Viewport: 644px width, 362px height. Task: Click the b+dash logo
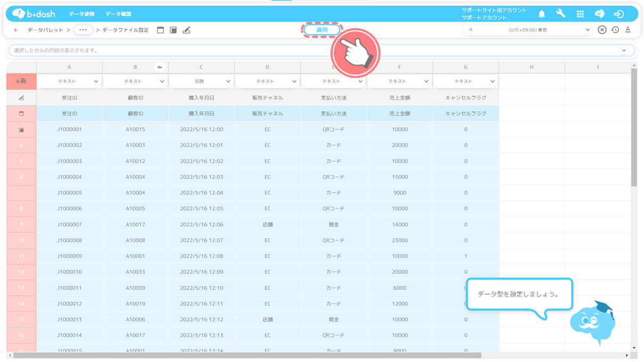coord(34,14)
